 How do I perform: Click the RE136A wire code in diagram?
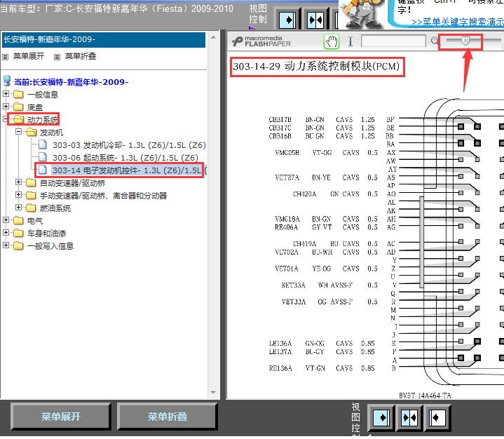pyautogui.click(x=280, y=368)
